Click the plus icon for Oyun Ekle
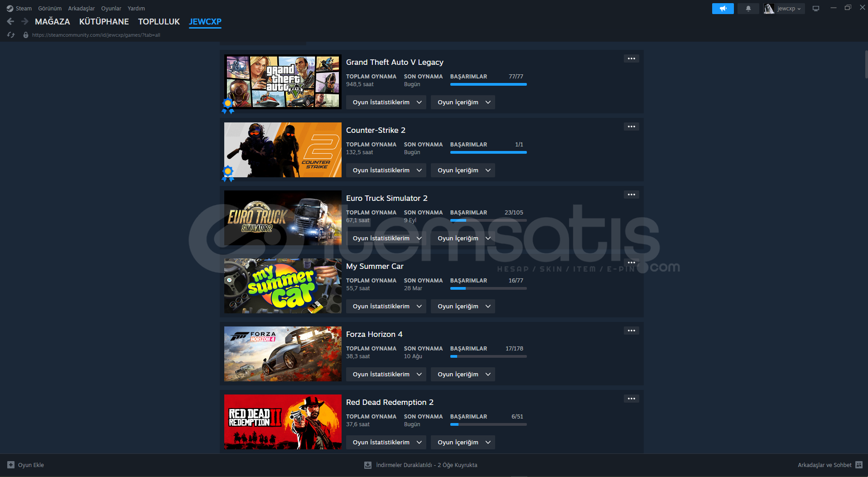The width and height of the screenshot is (868, 477). point(11,465)
